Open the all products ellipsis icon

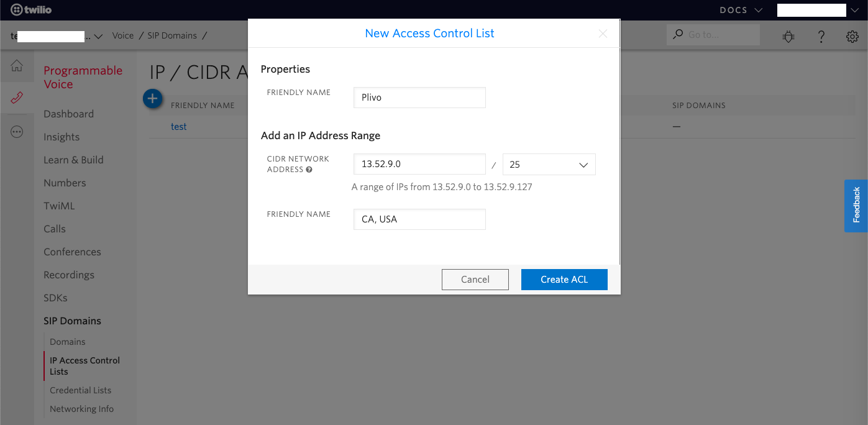coord(17,132)
